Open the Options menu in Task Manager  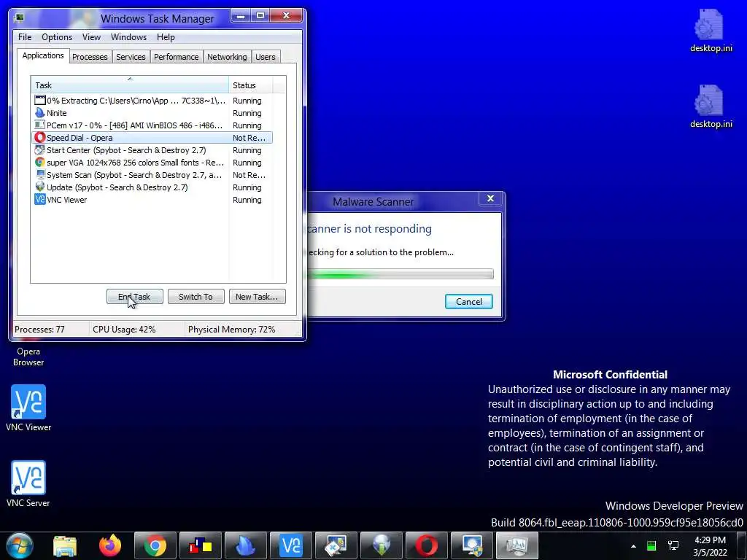click(x=57, y=37)
